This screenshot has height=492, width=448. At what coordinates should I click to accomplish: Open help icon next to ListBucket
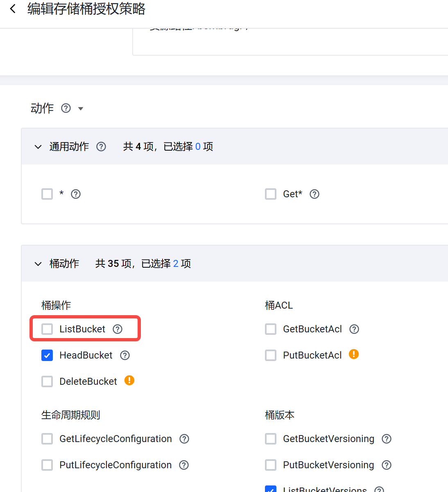point(118,329)
